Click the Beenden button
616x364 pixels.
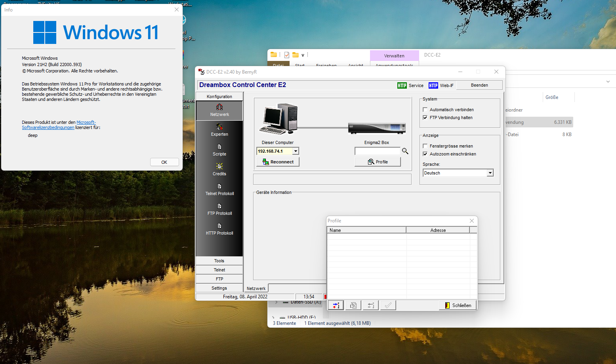click(x=479, y=85)
